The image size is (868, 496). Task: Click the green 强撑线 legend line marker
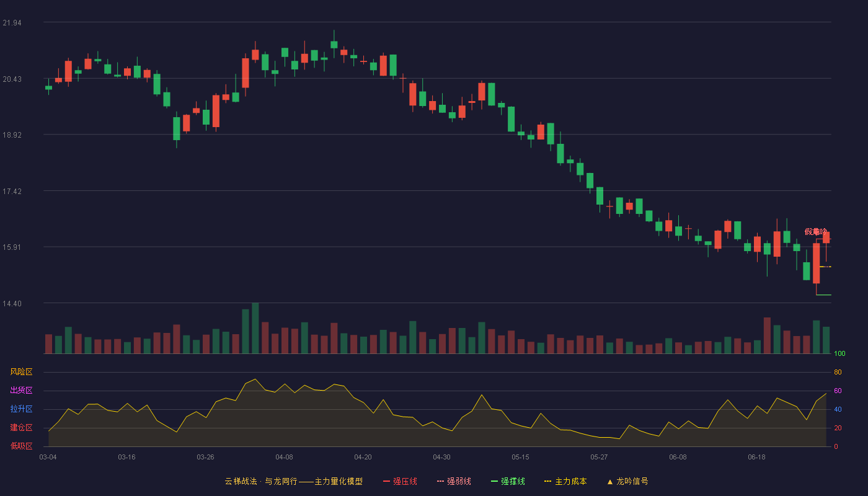tap(494, 481)
